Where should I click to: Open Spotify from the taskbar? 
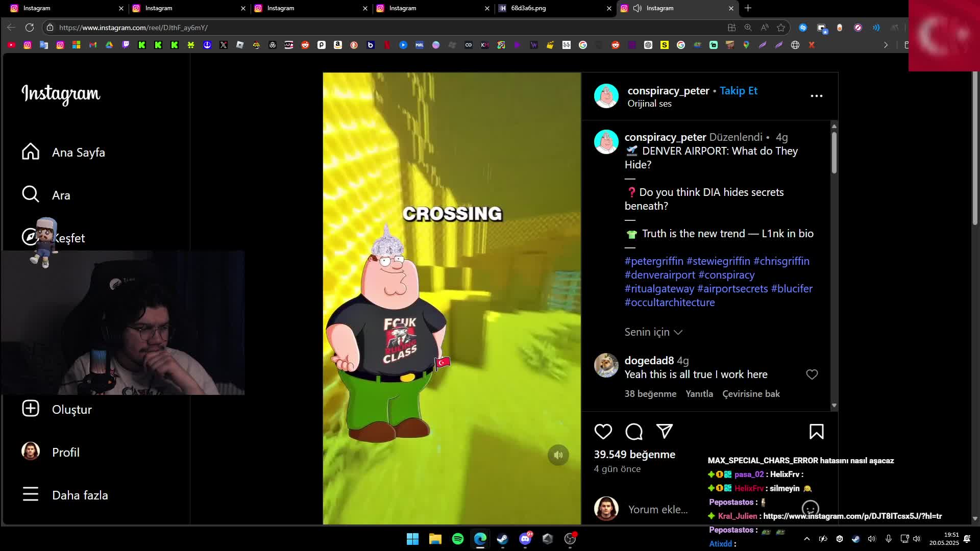(x=458, y=539)
